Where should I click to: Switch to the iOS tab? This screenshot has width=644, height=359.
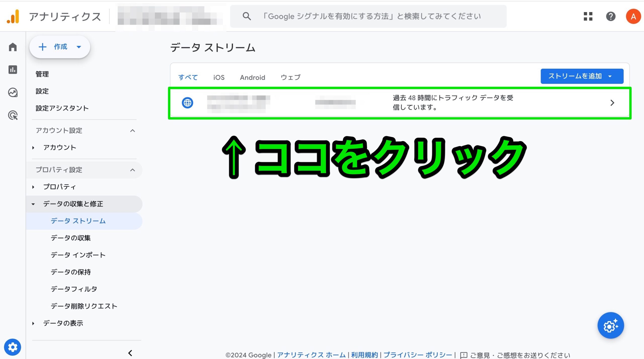pos(219,77)
